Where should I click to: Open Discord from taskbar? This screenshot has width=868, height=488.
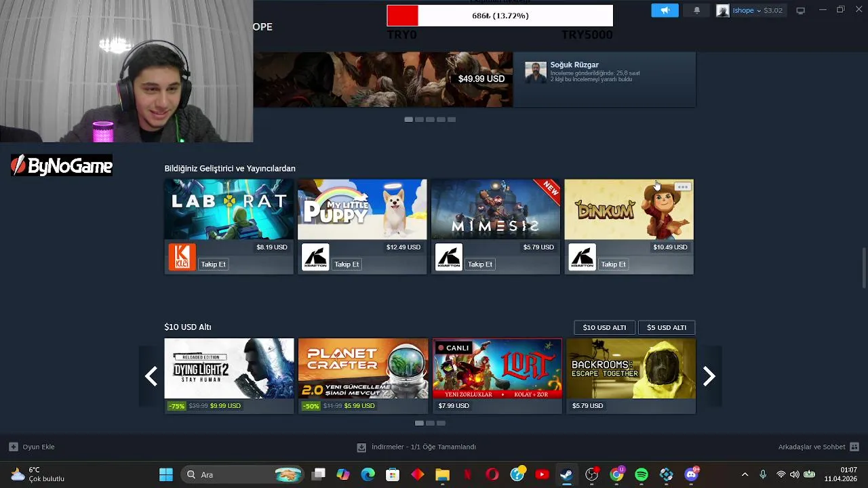[692, 474]
